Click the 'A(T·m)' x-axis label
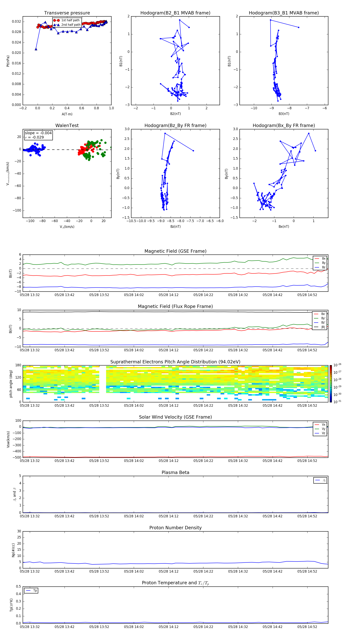The height and width of the screenshot is (644, 351). click(x=67, y=114)
